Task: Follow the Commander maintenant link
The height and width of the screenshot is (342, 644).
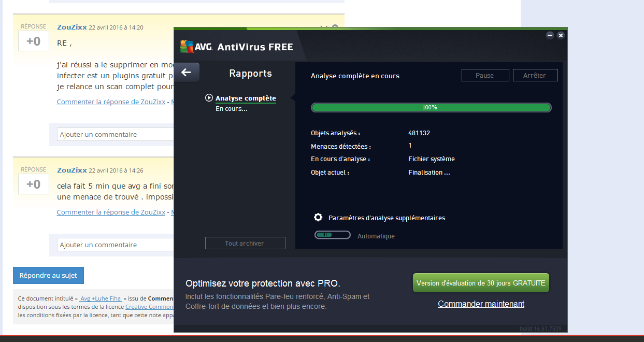Action: pos(481,304)
